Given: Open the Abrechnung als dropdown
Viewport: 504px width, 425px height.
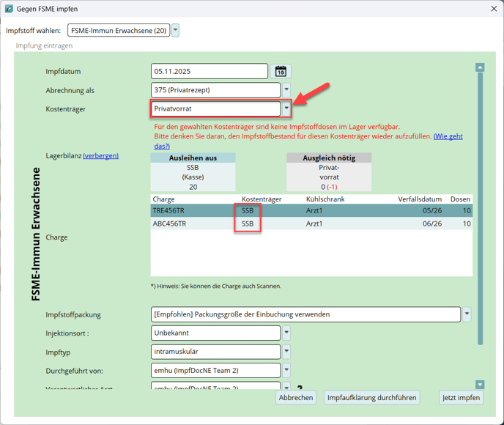Looking at the screenshot, I should tap(286, 90).
